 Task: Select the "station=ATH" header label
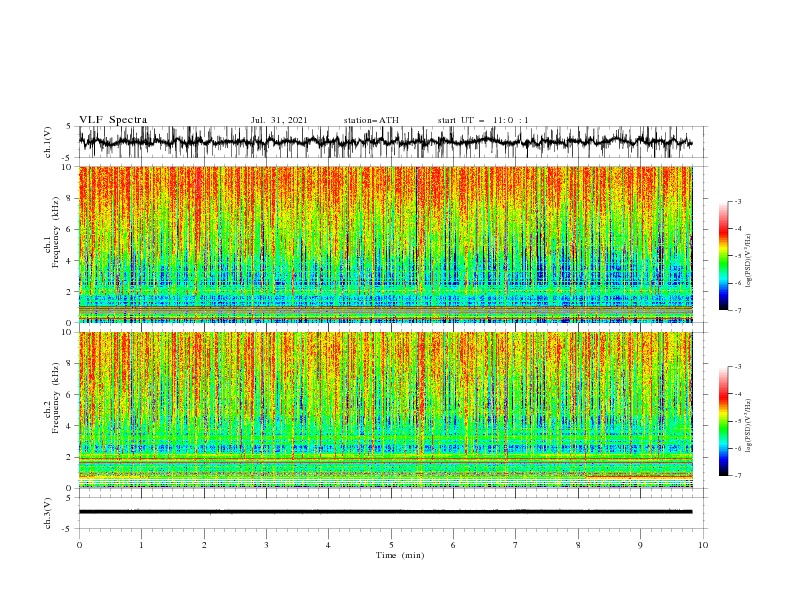371,120
